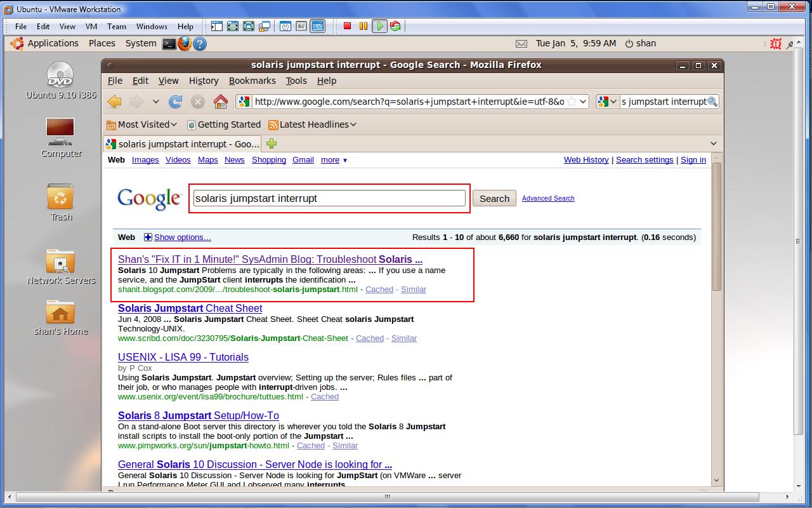
Task: Select the VMware console view icon
Action: click(317, 26)
